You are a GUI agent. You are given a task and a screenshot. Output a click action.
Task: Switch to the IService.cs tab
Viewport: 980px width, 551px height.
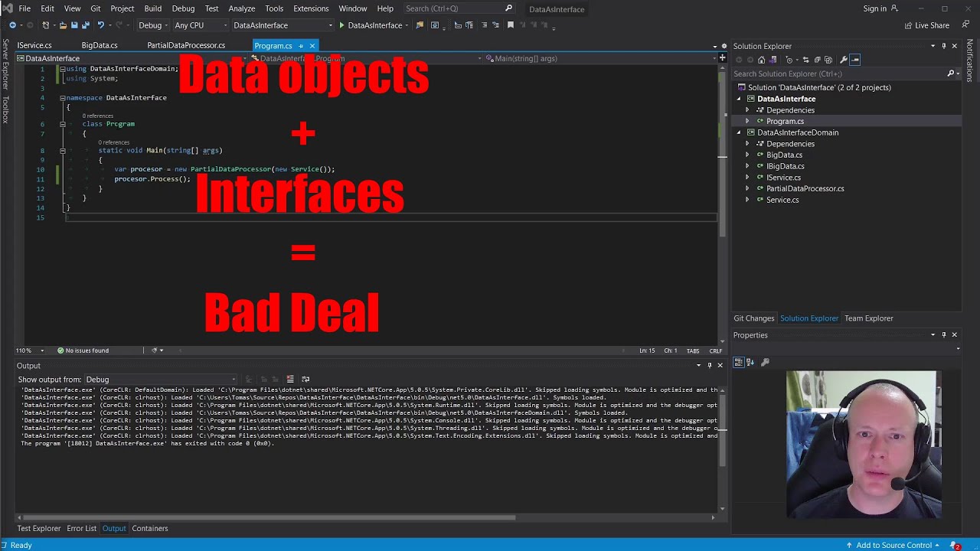pyautogui.click(x=34, y=46)
